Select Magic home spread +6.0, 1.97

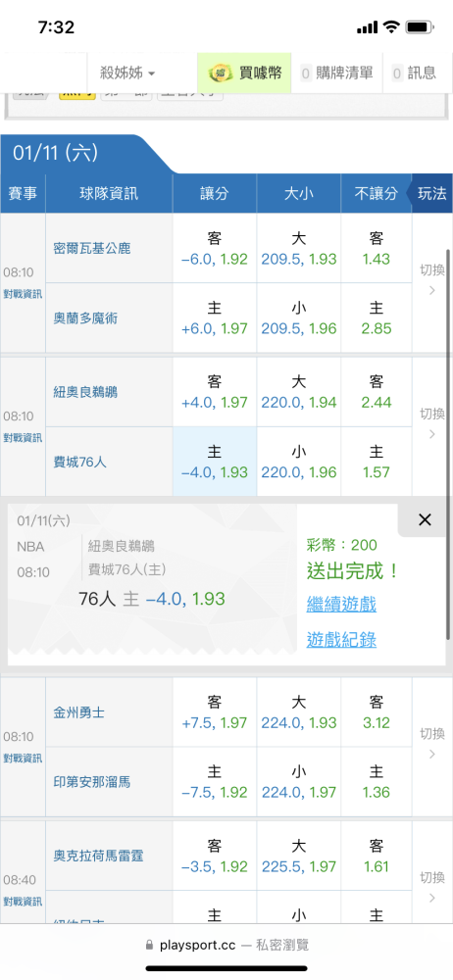point(214,318)
